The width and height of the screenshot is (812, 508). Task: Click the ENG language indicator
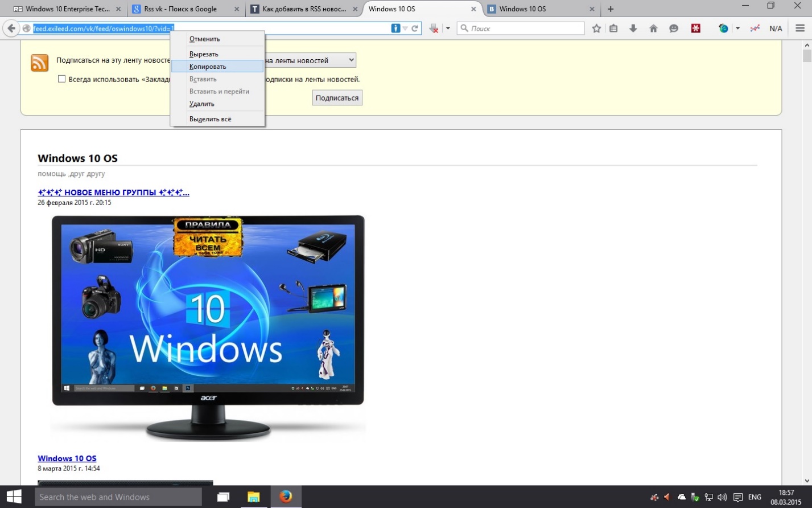755,497
